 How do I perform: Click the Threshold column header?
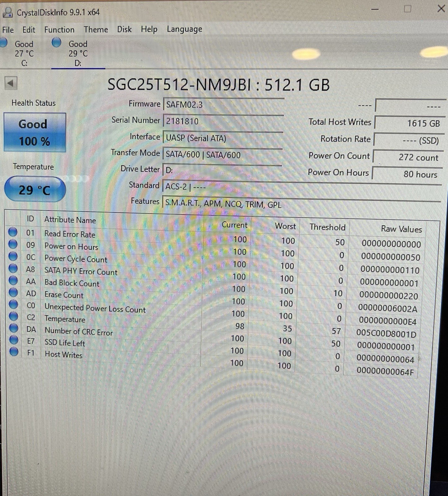(327, 227)
